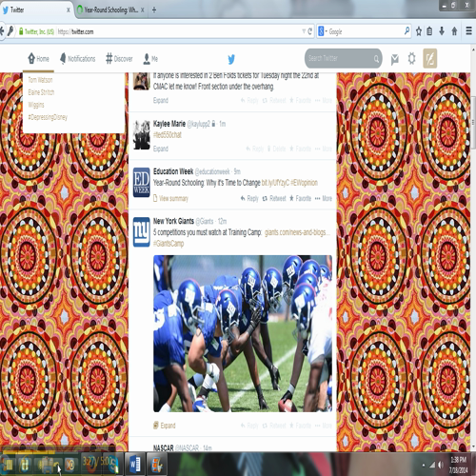Open the Elaine Stritch trend
Screen dimensions: 476x476
click(41, 92)
